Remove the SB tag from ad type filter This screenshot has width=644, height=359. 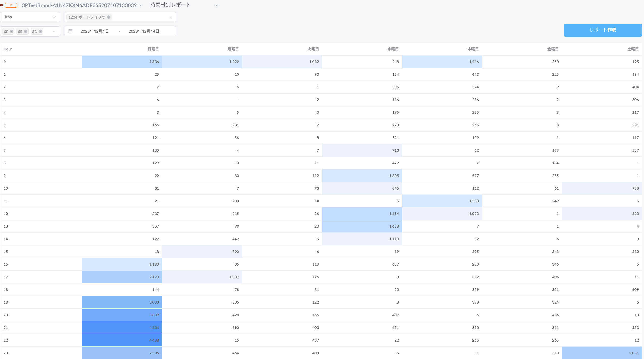tap(26, 32)
